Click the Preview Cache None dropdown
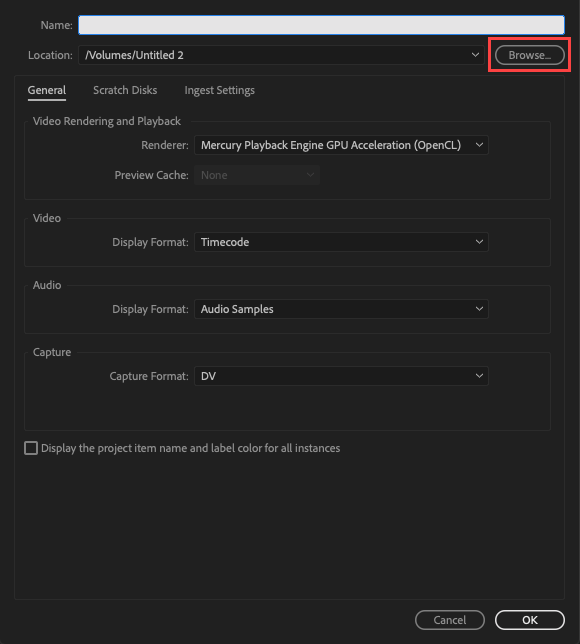This screenshot has width=580, height=644. coord(257,175)
